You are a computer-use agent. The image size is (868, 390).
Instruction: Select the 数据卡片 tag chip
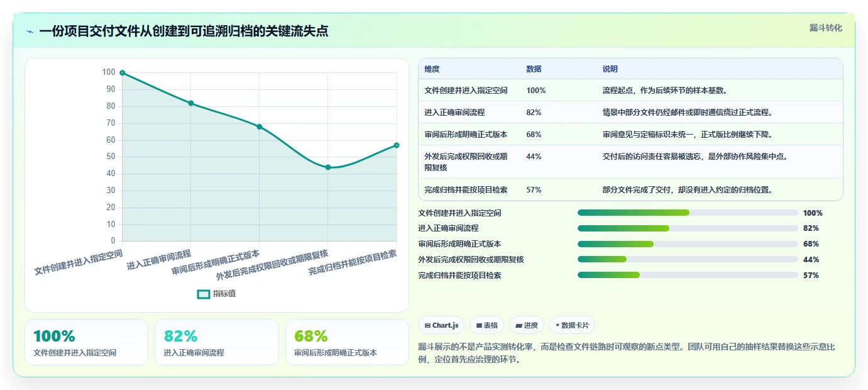[x=572, y=325]
